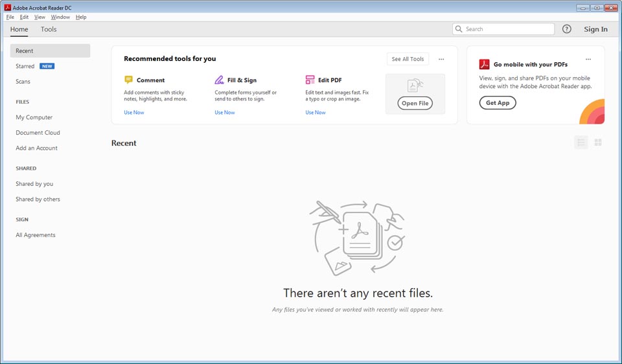Select Starred in the sidebar
Image resolution: width=622 pixels, height=364 pixels.
[x=25, y=66]
